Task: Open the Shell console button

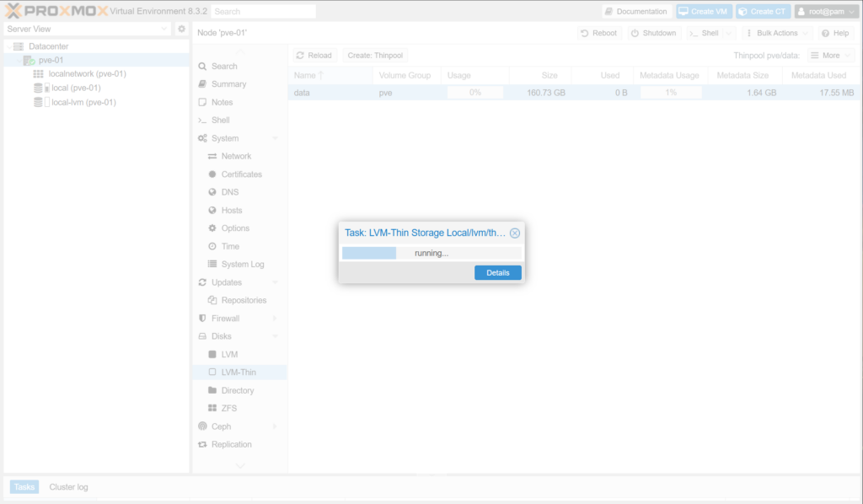Action: [704, 33]
